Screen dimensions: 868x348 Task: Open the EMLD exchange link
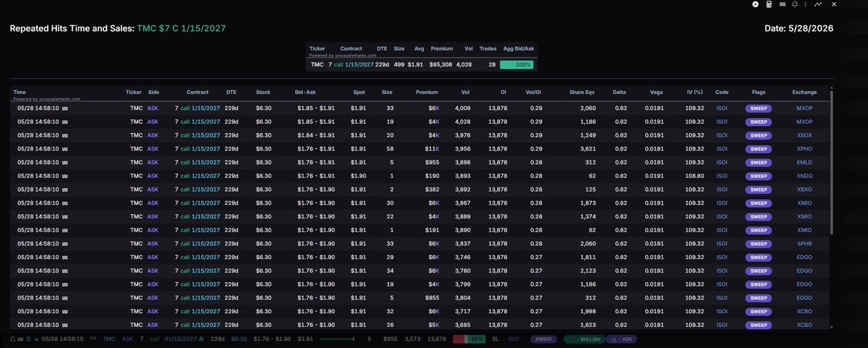click(804, 162)
